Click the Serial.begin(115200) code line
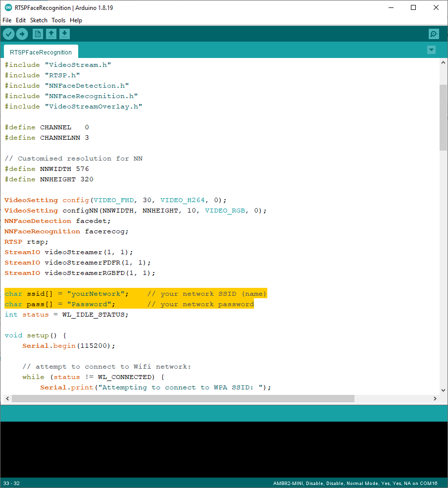Image resolution: width=448 pixels, height=488 pixels. 68,346
